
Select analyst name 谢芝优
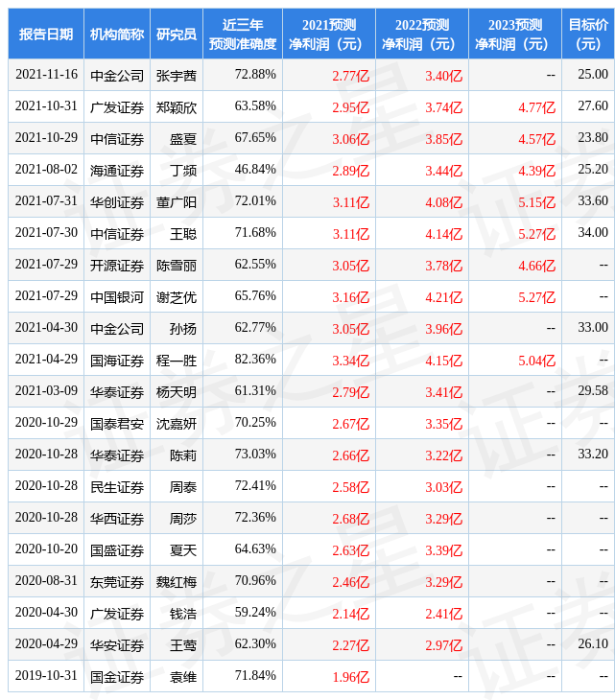(x=177, y=297)
